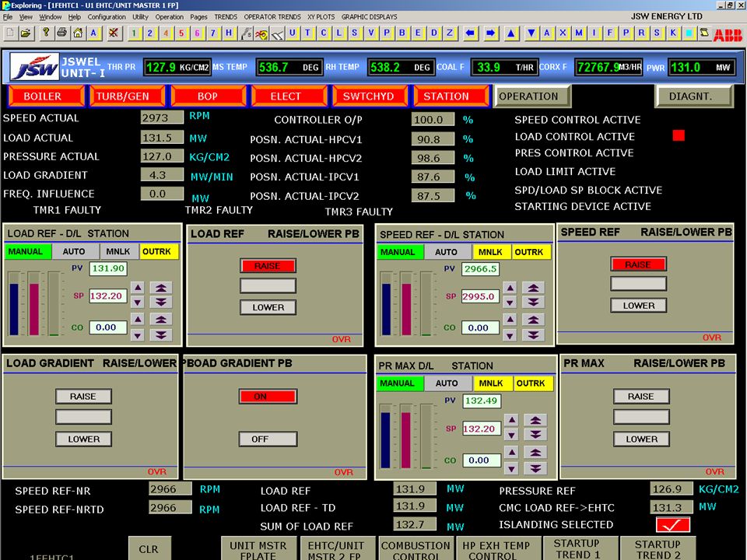
Task: Set Speed Ref station to AUTO mode
Action: pyautogui.click(x=447, y=252)
